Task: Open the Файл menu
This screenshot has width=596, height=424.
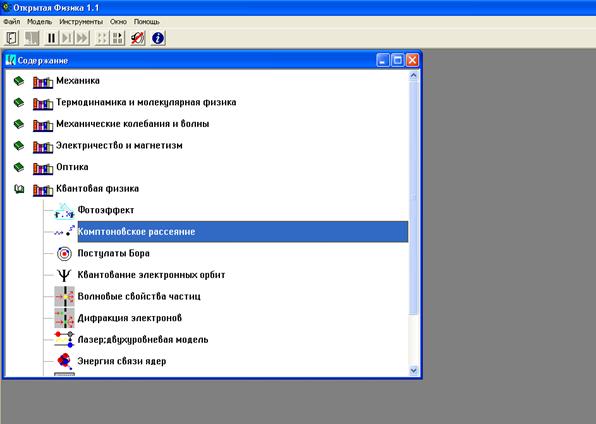Action: [12, 22]
